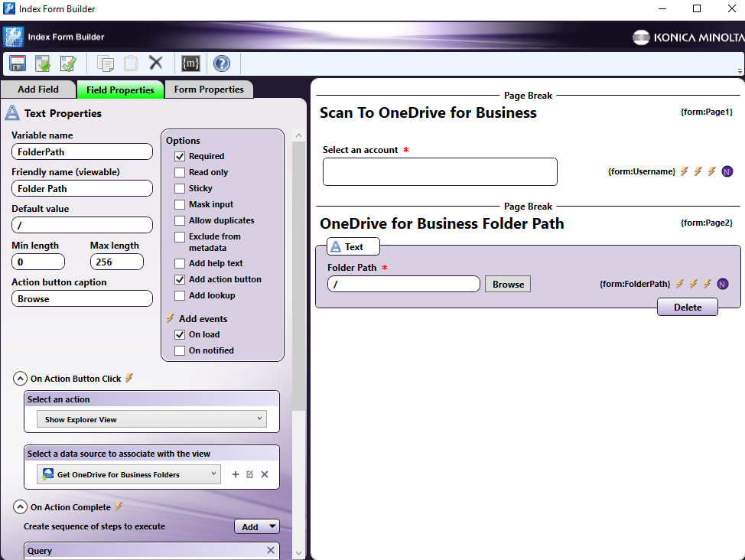Click the Save form floppy disk icon
Viewport: 745px width, 560px height.
click(18, 63)
